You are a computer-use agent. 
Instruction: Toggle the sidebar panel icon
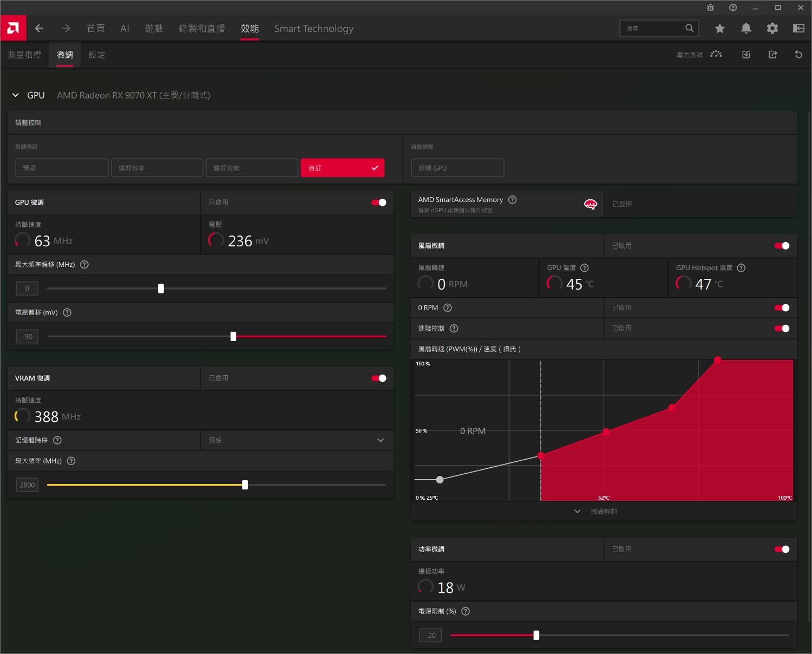pyautogui.click(x=798, y=28)
